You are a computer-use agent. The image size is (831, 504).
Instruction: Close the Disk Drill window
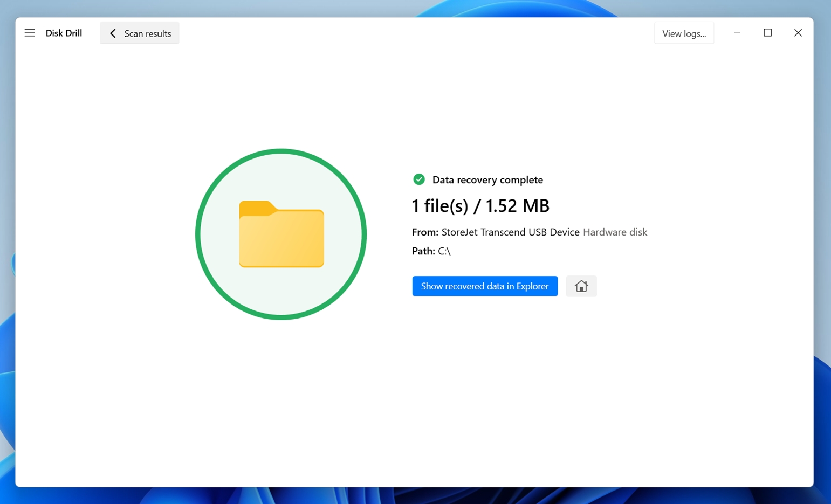(x=798, y=33)
